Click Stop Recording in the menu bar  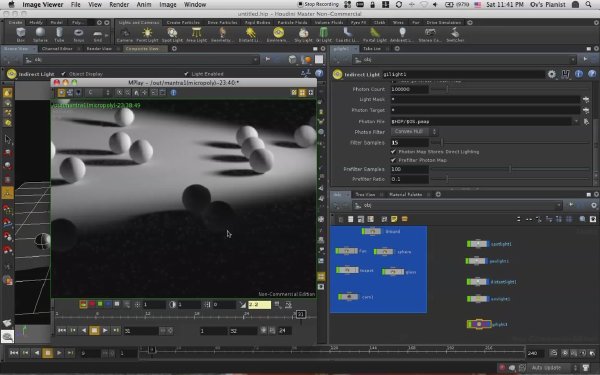(318, 5)
